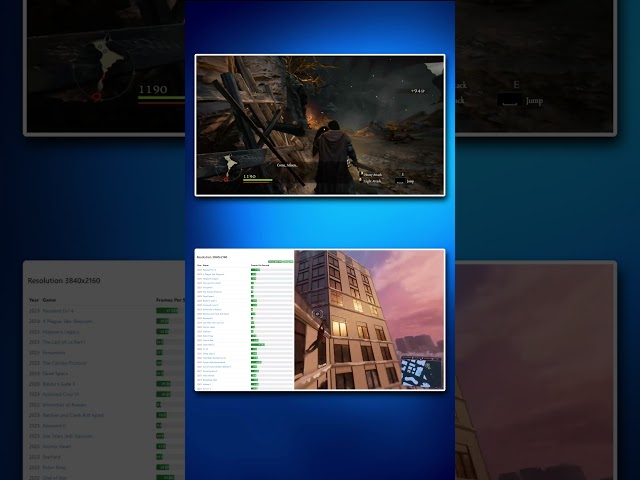The width and height of the screenshot is (640, 480).
Task: Select the 'Forspoken' row in background list
Action: tap(106, 353)
